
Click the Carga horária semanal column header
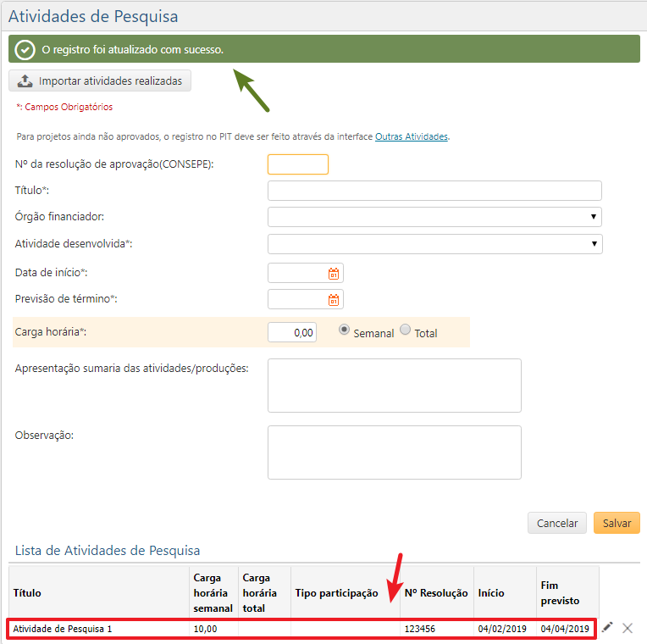pyautogui.click(x=213, y=593)
